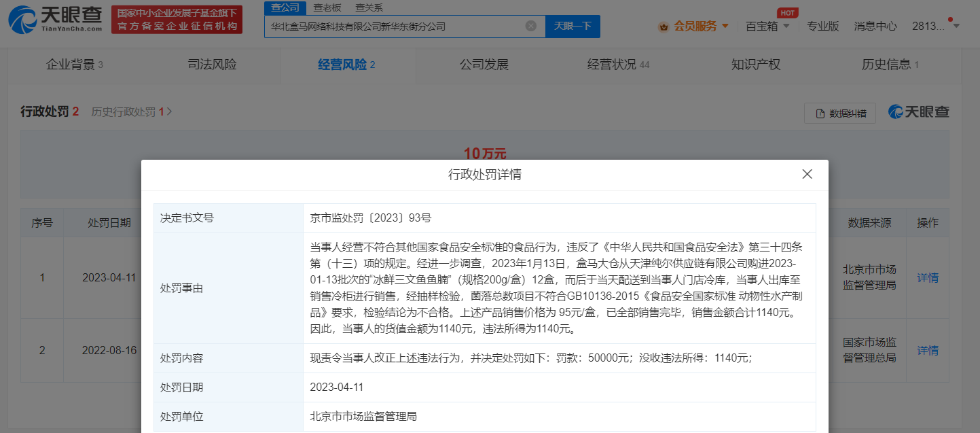Image resolution: width=980 pixels, height=433 pixels.
Task: Open 消息中心
Action: [875, 26]
